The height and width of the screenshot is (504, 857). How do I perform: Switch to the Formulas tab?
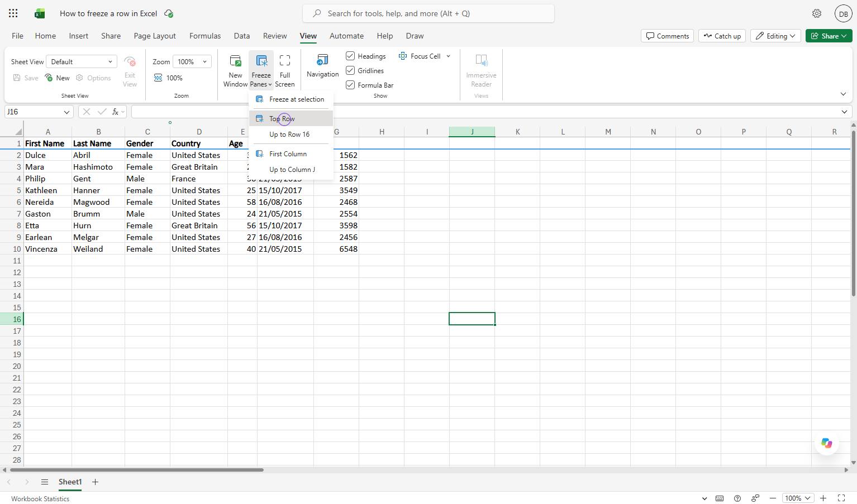point(205,36)
